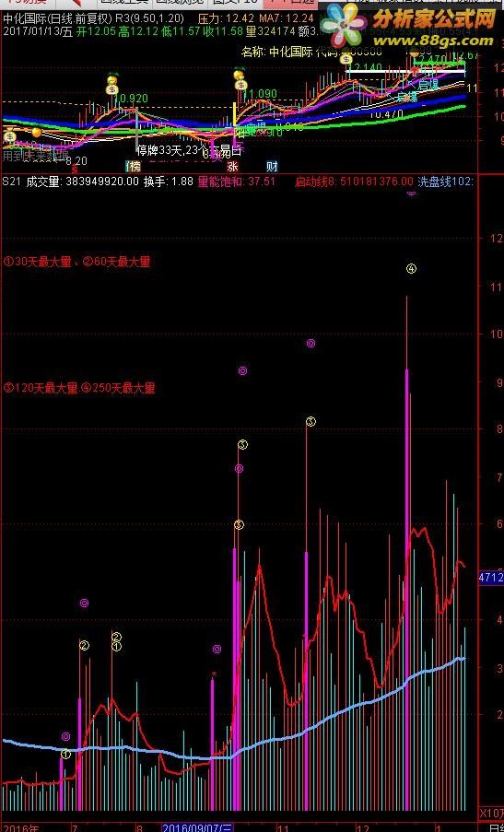This screenshot has height=832, width=504.
Task: Click the 10.920 price label
Action: click(131, 99)
